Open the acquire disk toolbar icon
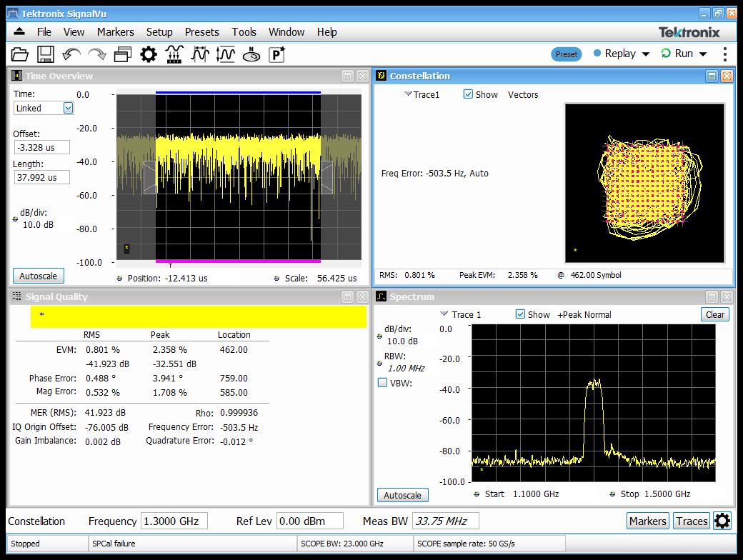 (x=251, y=54)
